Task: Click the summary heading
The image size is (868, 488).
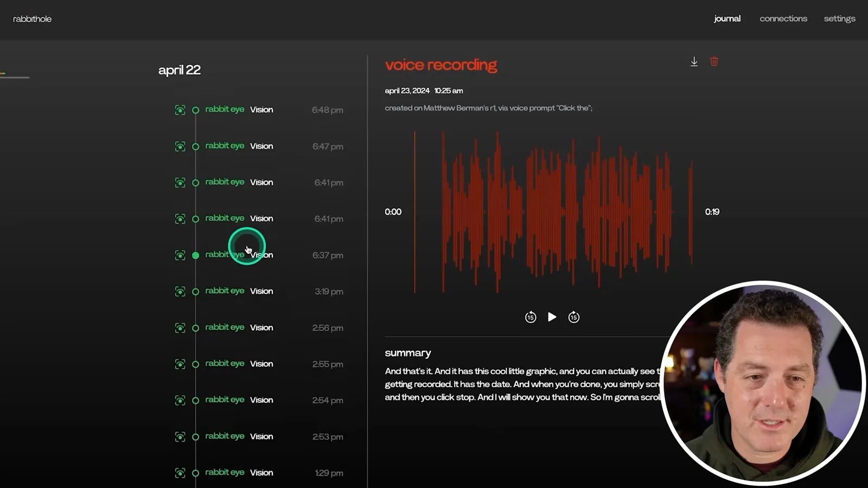Action: pyautogui.click(x=408, y=353)
